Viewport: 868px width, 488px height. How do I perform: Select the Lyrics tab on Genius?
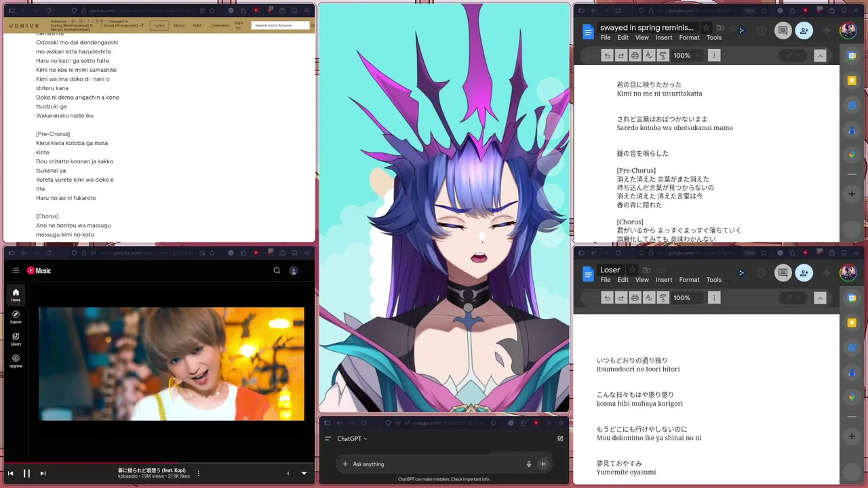[x=159, y=25]
